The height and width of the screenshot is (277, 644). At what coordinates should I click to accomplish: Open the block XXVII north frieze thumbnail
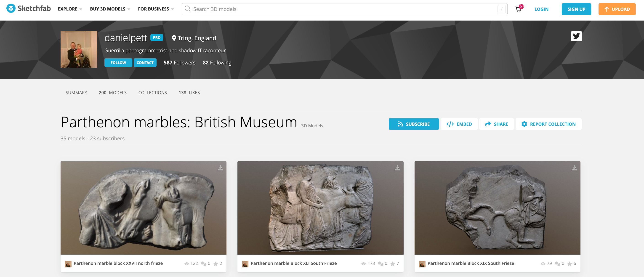[144, 208]
